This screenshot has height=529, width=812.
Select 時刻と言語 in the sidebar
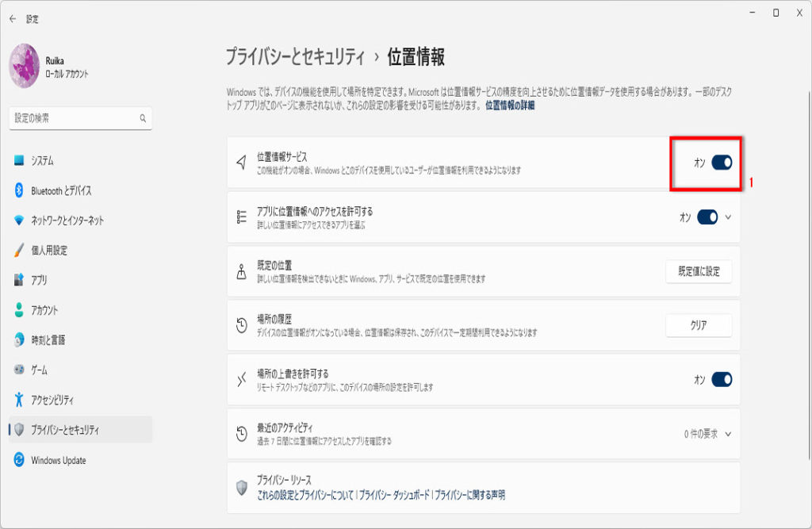48,340
